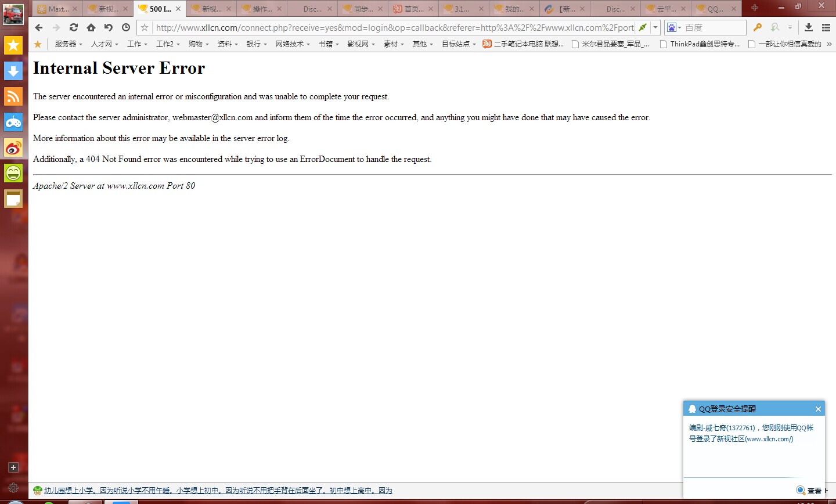Open the browser main menu icon
This screenshot has height=504, width=836.
click(826, 27)
